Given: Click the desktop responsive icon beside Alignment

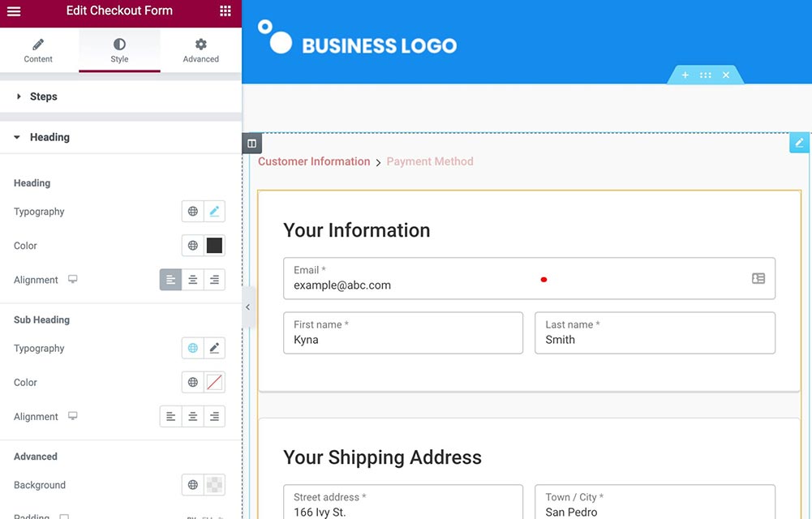Looking at the screenshot, I should (x=71, y=279).
